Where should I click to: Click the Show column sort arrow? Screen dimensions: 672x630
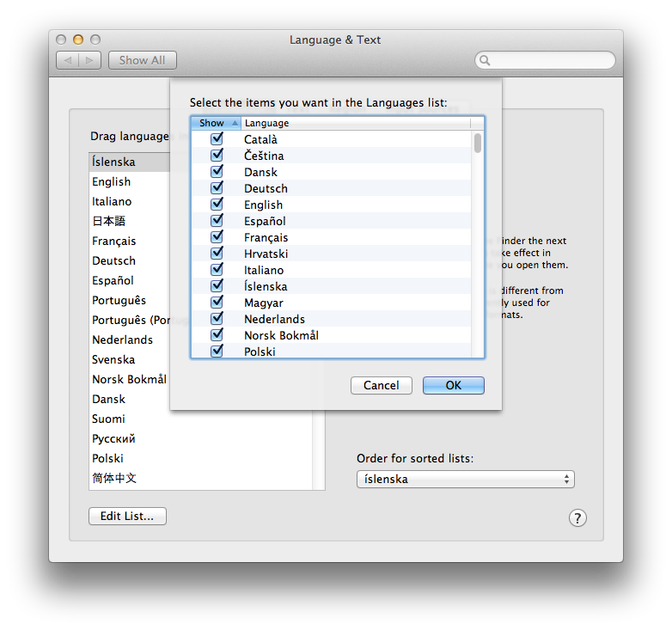pyautogui.click(x=235, y=123)
